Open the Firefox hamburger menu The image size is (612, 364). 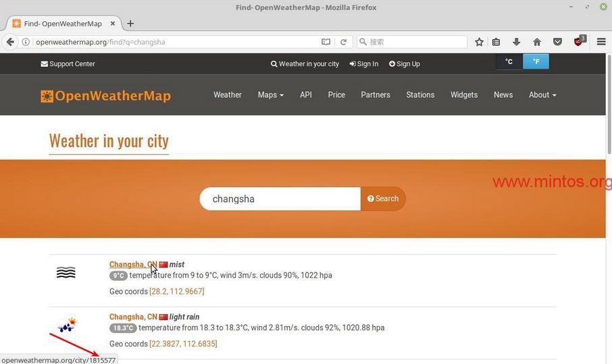pyautogui.click(x=601, y=42)
